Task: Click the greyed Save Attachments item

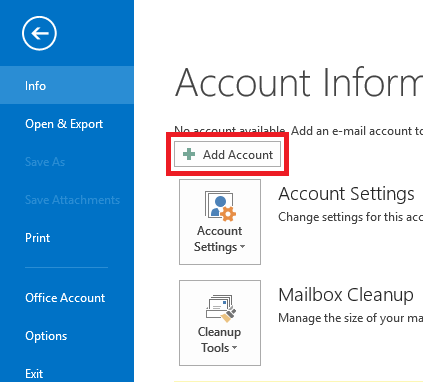Action: point(72,200)
